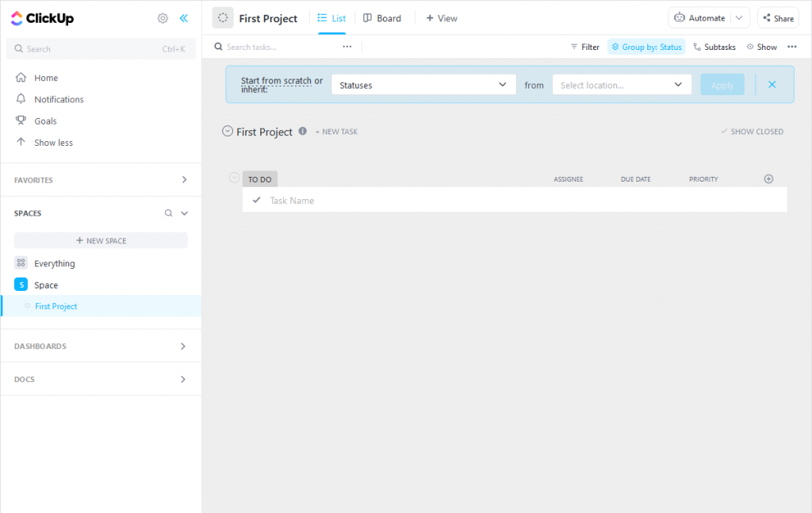Screen dimensions: 812x513
Task: Open First Project info icon
Action: point(303,131)
